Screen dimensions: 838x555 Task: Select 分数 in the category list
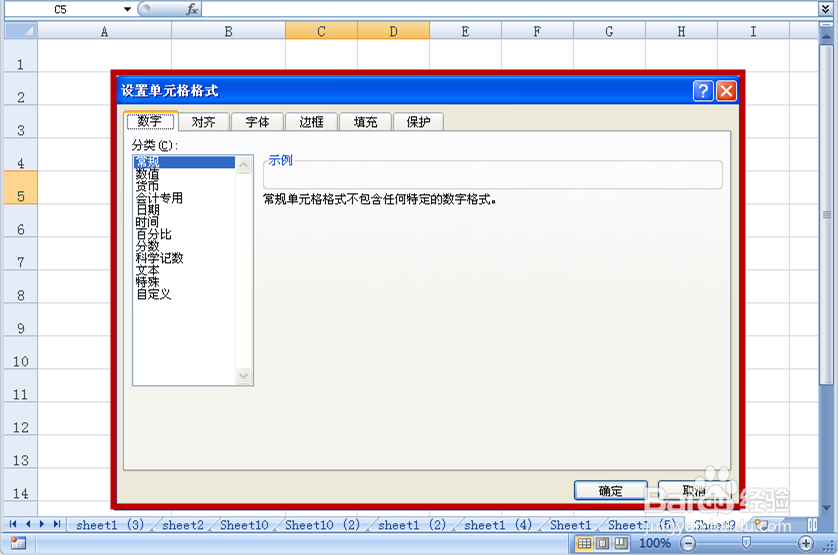pos(184,246)
